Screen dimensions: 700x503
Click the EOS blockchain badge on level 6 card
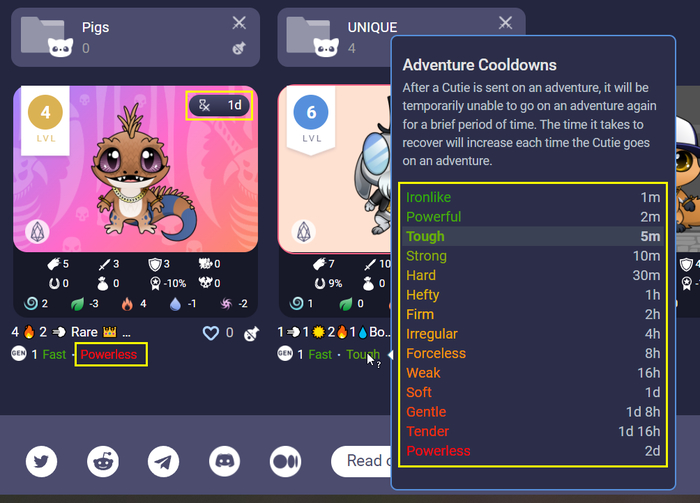[304, 232]
